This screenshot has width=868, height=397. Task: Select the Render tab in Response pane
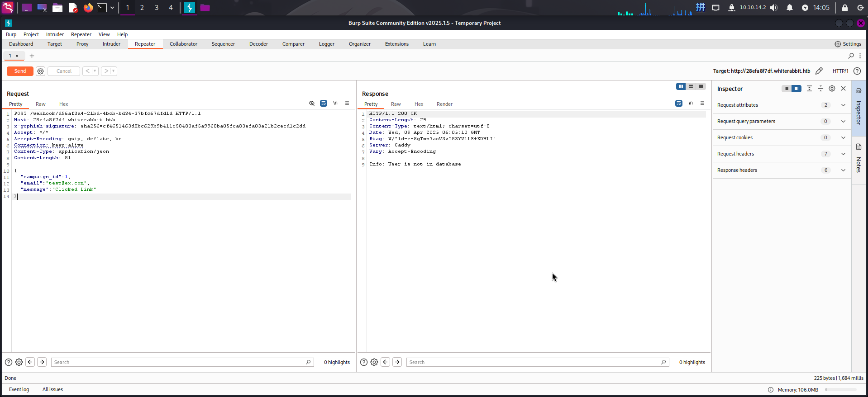(444, 104)
